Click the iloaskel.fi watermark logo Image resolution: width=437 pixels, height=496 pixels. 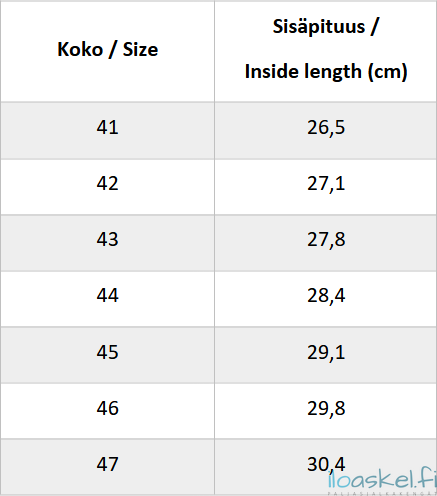pyautogui.click(x=382, y=482)
